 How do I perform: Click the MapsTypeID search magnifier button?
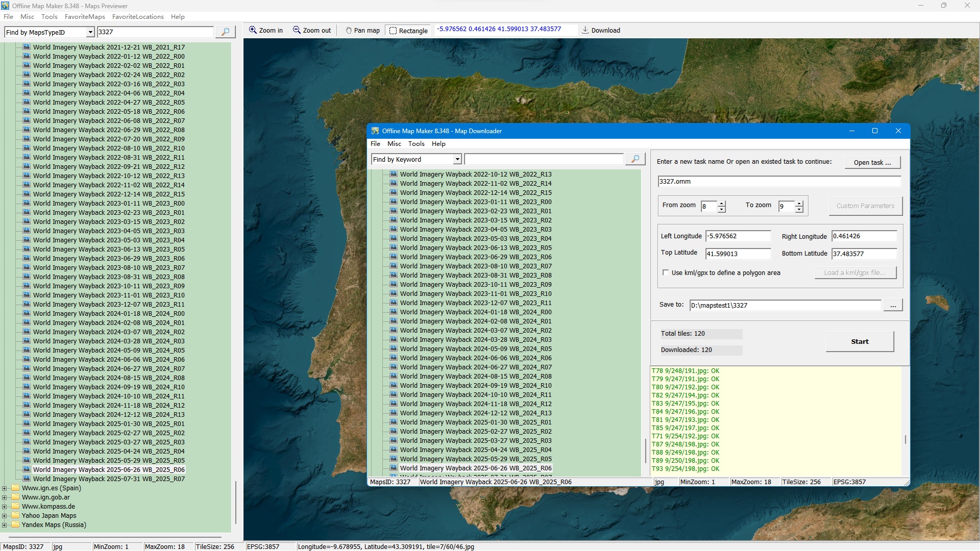coord(225,32)
